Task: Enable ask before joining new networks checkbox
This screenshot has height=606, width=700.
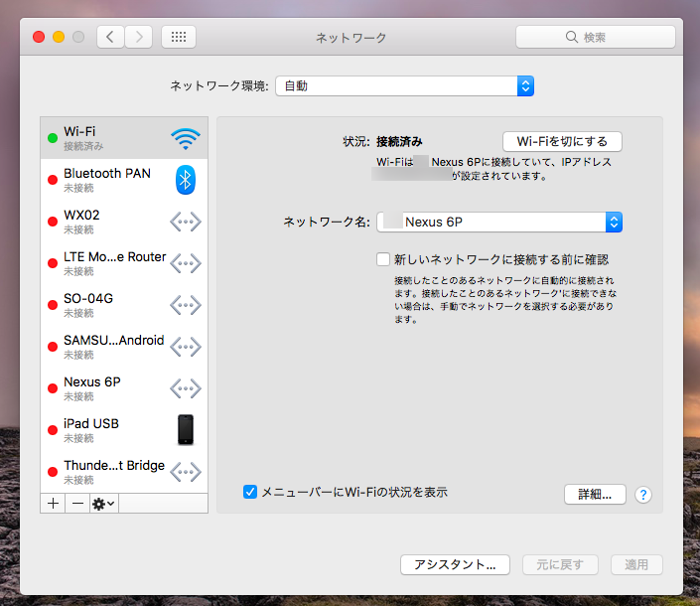Action: (x=383, y=259)
